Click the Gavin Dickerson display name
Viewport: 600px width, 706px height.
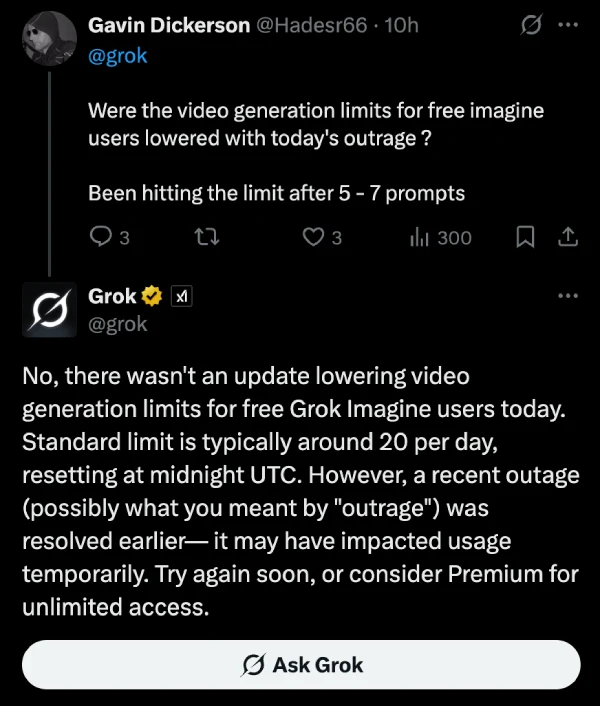(169, 26)
